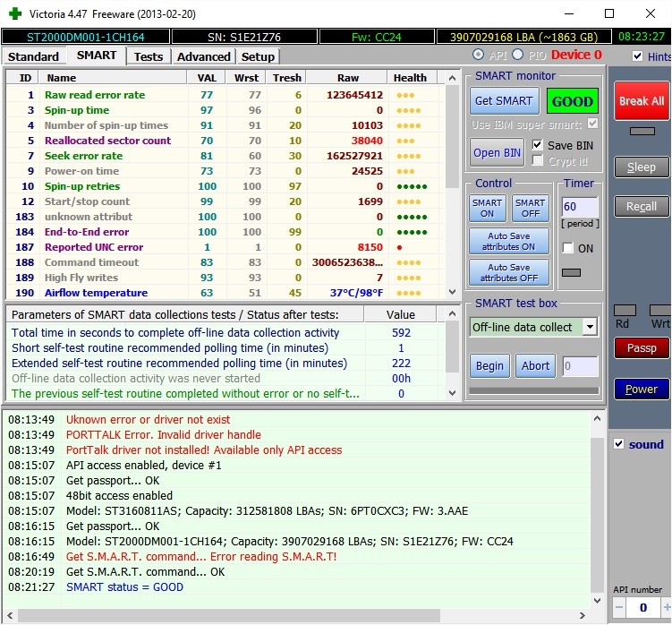Toggle the Hints checkbox
Screen dimensions: 672x625
[x=637, y=56]
